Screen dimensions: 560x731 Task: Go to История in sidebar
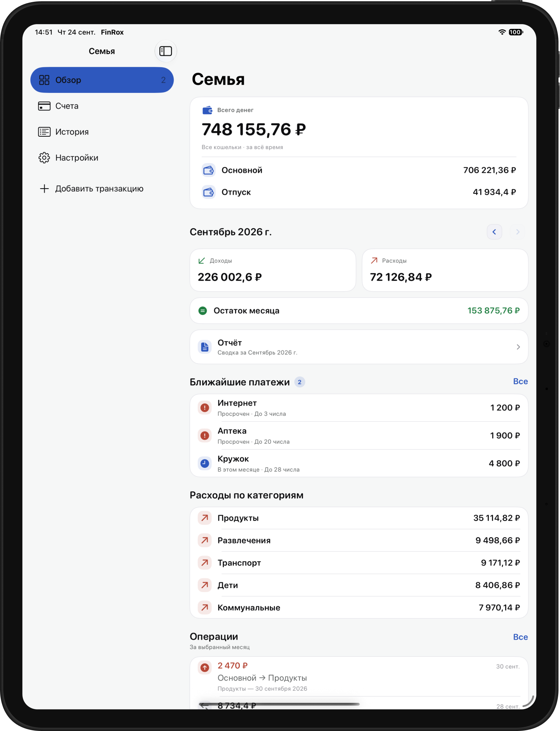click(x=102, y=132)
